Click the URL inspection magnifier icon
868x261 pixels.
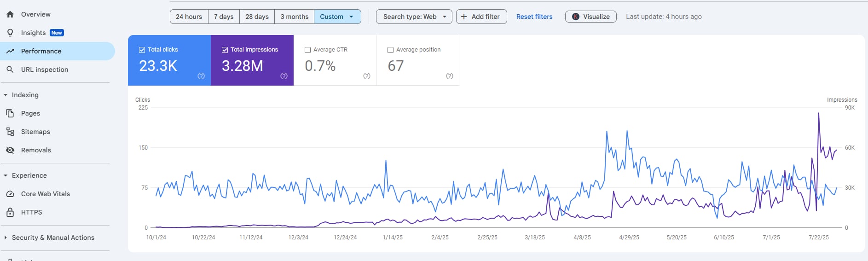click(x=10, y=70)
